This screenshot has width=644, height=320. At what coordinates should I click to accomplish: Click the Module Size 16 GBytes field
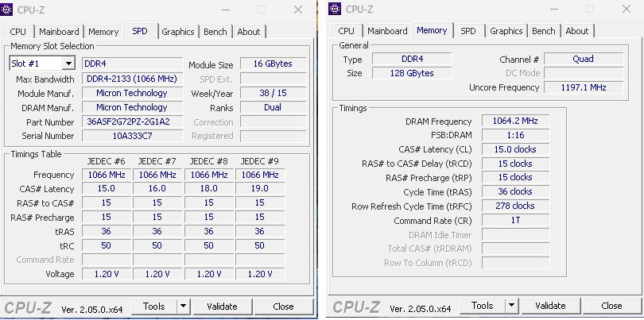[x=274, y=64]
